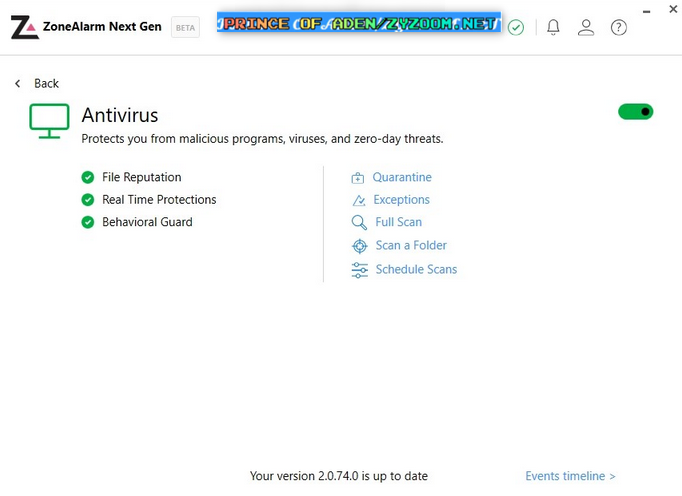This screenshot has height=496, width=682.
Task: Open the help question mark icon
Action: point(618,27)
